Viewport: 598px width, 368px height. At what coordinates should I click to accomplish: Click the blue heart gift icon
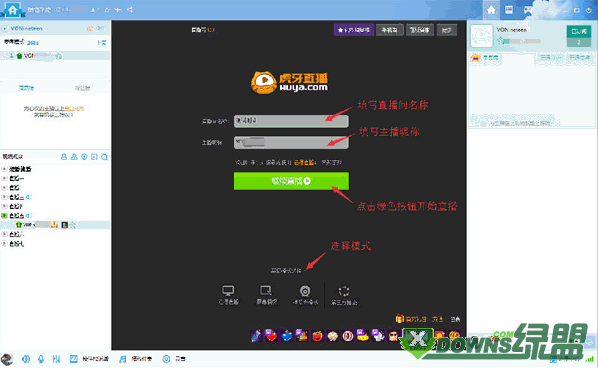point(287,336)
